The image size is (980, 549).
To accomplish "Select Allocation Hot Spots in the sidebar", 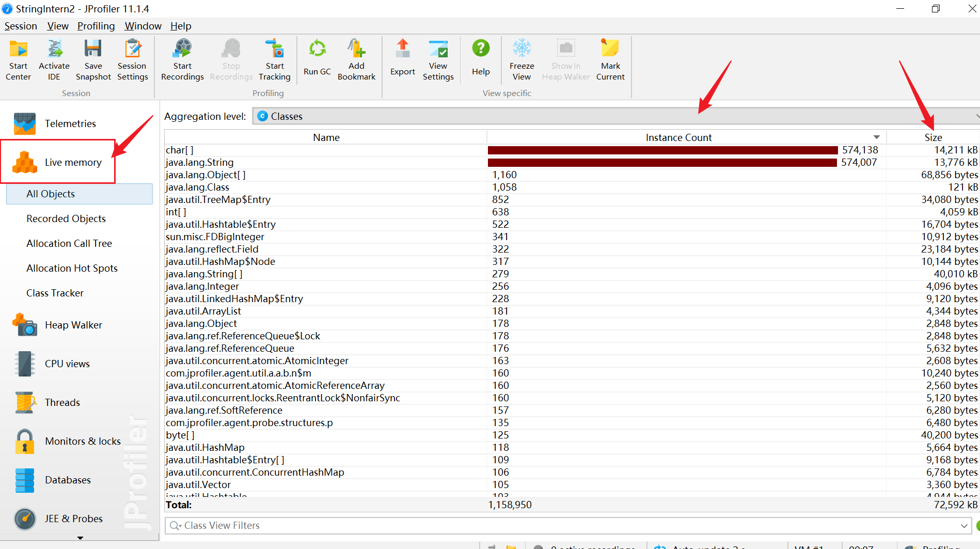I will pyautogui.click(x=72, y=268).
